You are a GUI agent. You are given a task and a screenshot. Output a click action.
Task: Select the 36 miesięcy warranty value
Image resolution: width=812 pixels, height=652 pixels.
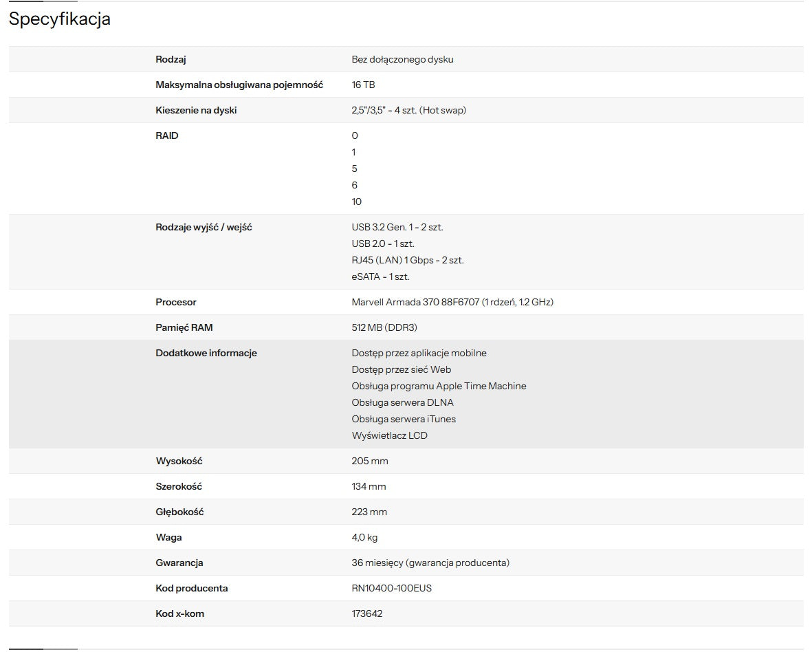point(430,563)
